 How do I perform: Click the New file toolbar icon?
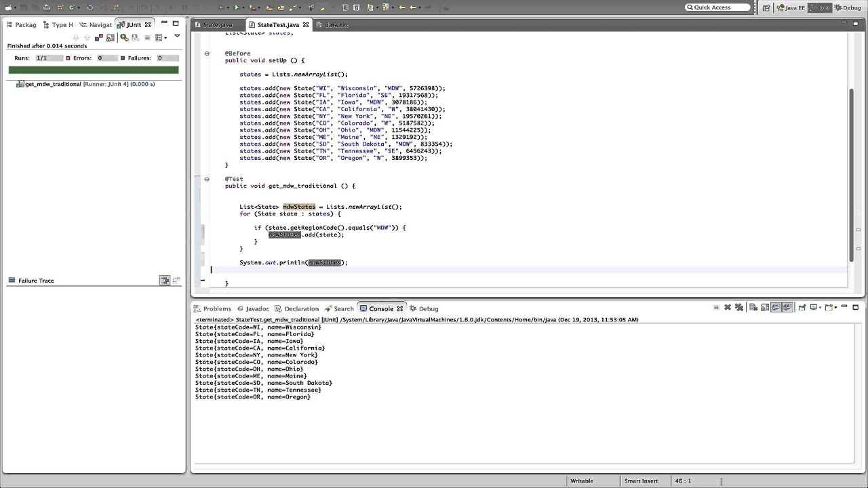pos(7,7)
